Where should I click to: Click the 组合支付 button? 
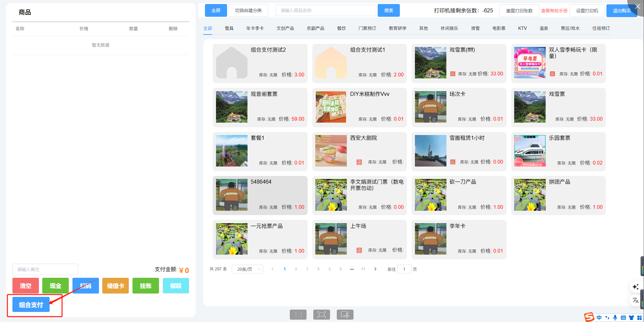pos(31,305)
